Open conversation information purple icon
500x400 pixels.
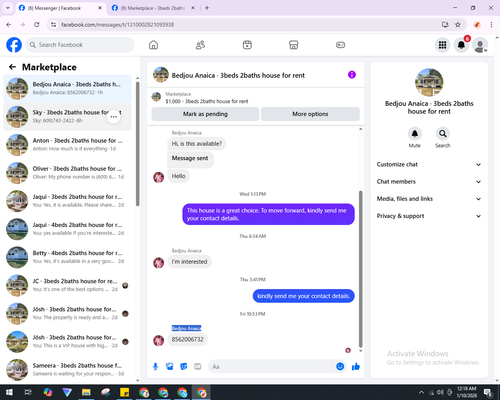pos(352,75)
